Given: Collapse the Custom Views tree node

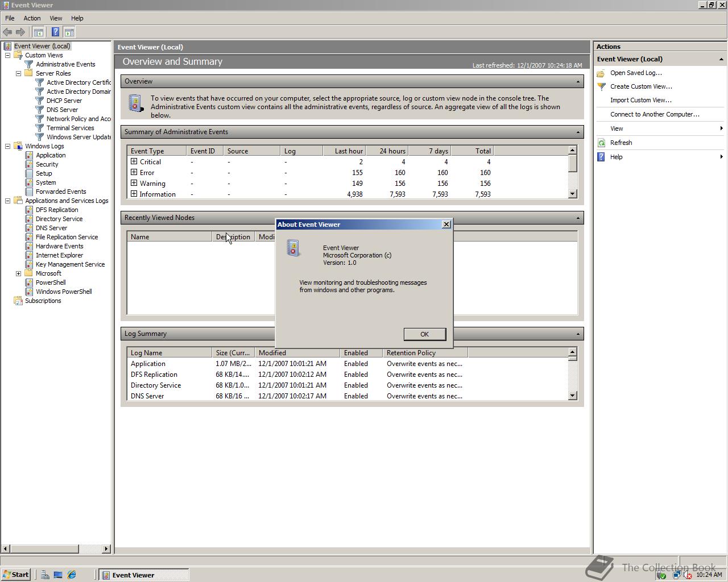Looking at the screenshot, I should point(7,55).
